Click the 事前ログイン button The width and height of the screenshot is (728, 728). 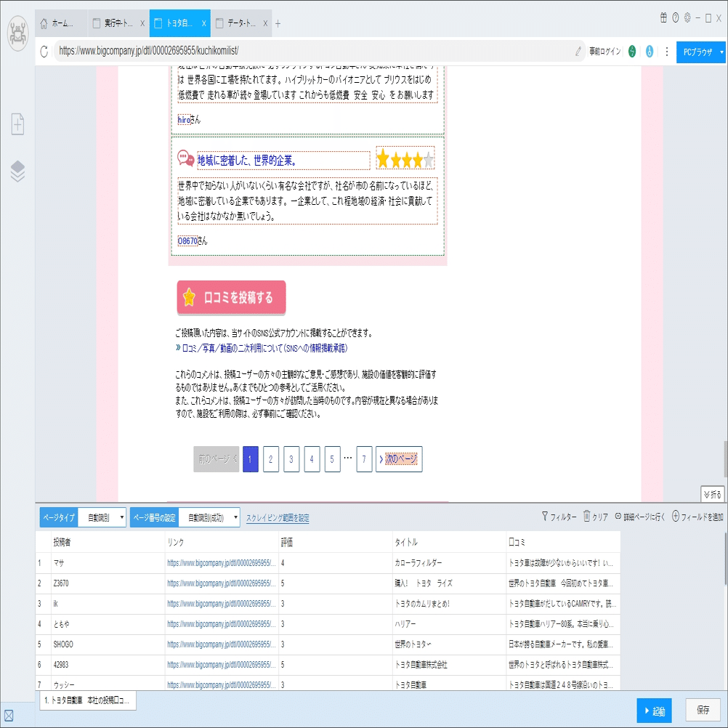pos(604,52)
